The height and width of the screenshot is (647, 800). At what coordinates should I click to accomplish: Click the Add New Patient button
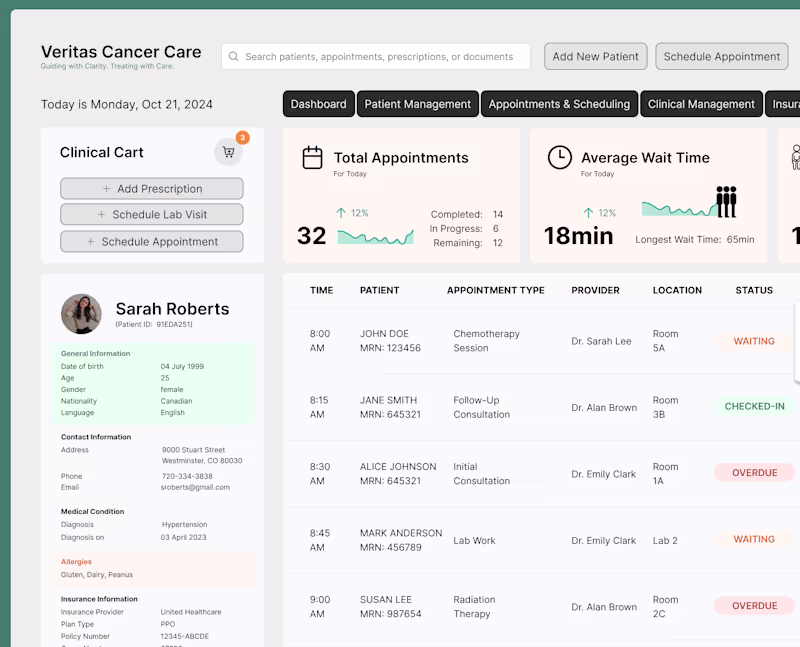[x=595, y=56]
